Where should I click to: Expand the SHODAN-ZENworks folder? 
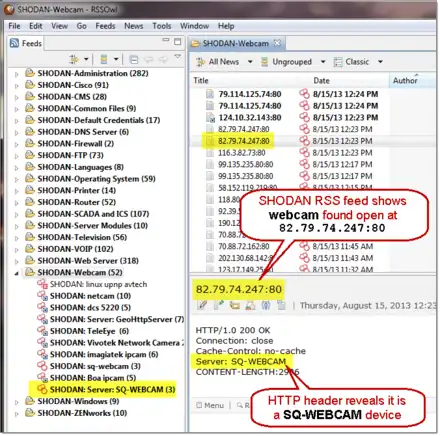point(16,414)
